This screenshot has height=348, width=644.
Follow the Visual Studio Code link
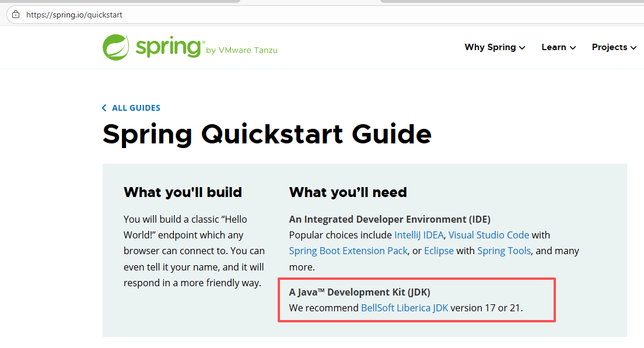[x=488, y=235]
